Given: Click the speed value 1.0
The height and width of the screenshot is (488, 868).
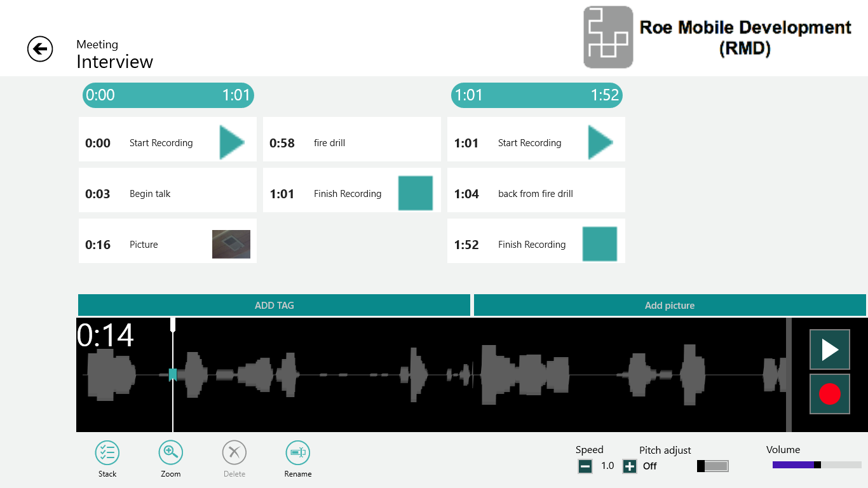Looking at the screenshot, I should pos(607,466).
